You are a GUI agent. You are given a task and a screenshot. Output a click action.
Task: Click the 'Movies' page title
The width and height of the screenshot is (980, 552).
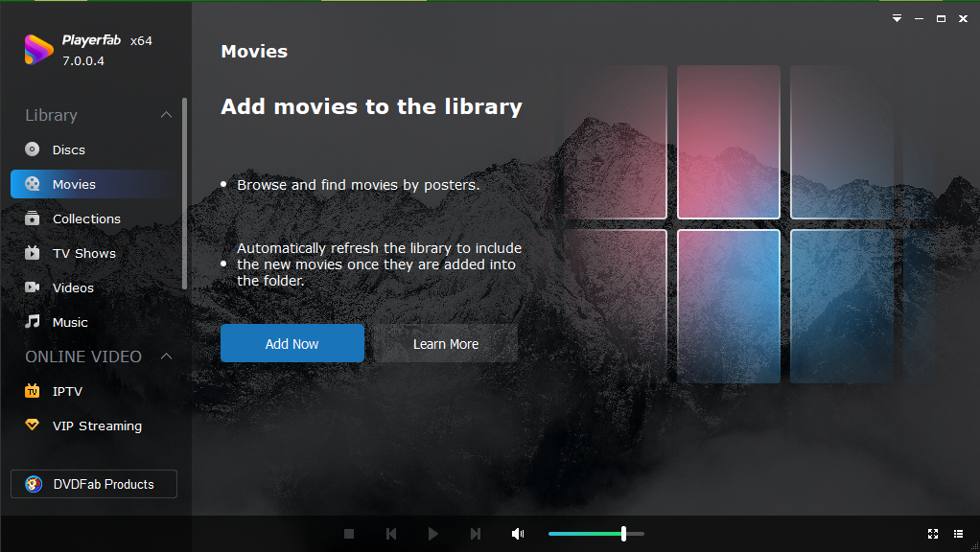[x=254, y=51]
